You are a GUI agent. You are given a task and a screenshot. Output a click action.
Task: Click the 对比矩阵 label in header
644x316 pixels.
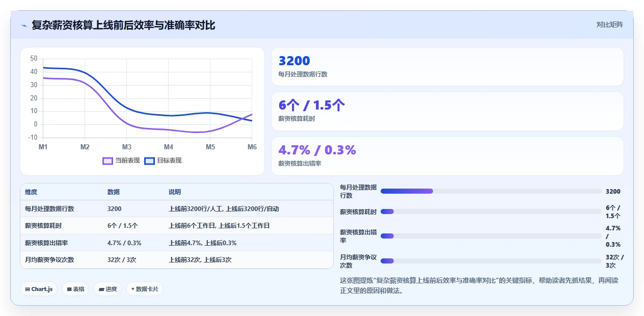tap(609, 24)
